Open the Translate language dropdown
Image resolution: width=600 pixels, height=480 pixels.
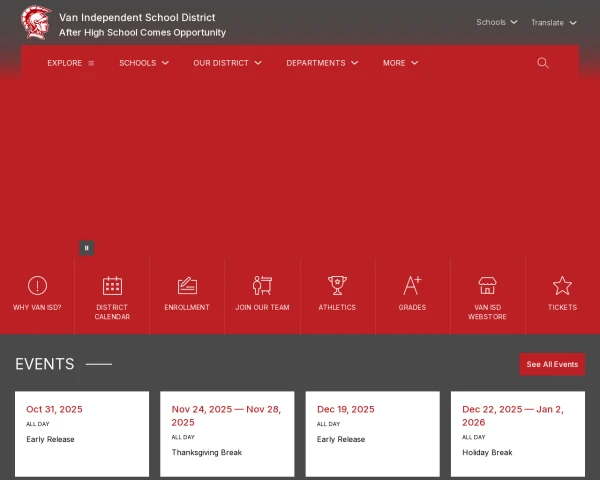(553, 22)
